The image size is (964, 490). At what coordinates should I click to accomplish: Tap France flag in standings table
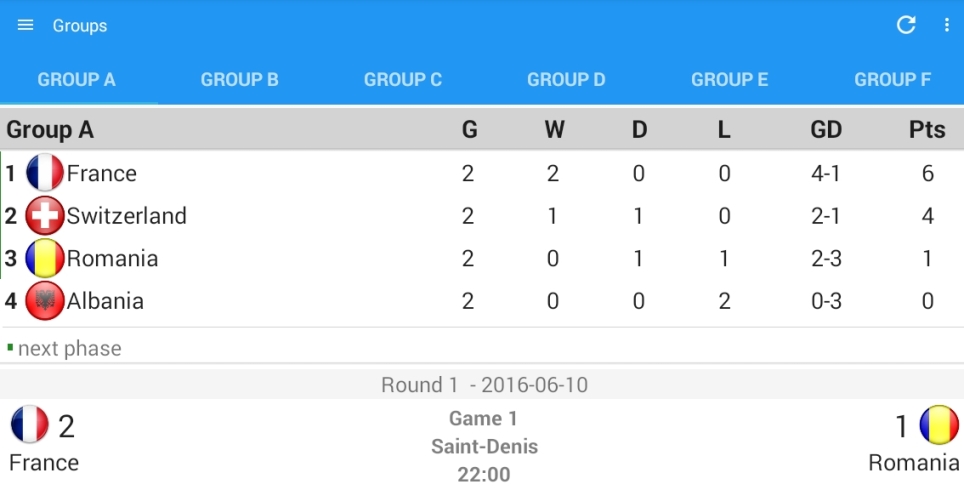(x=45, y=173)
